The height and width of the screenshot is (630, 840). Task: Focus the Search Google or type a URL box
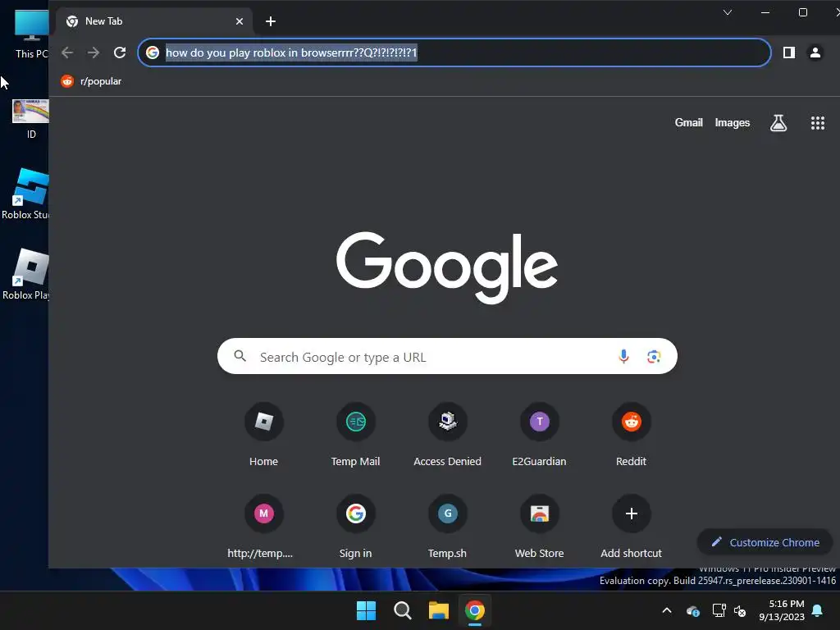tap(447, 356)
